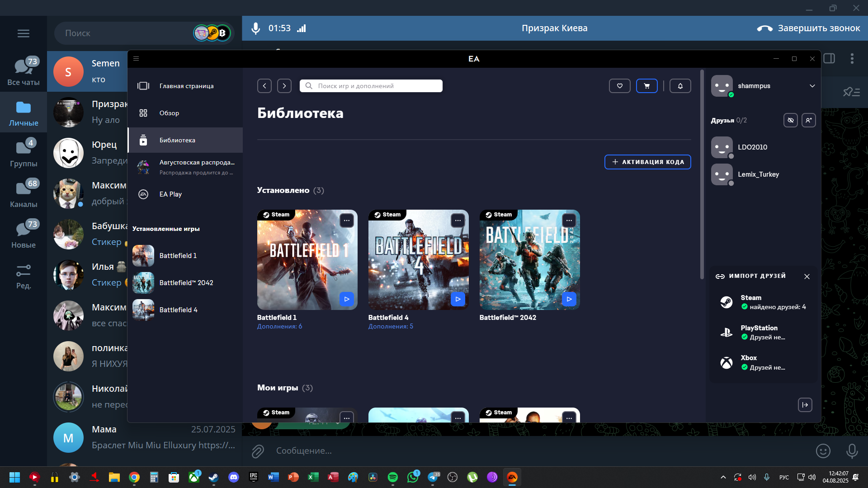Select Battlefield 1 in installed games list
The height and width of the screenshot is (488, 868).
click(185, 256)
